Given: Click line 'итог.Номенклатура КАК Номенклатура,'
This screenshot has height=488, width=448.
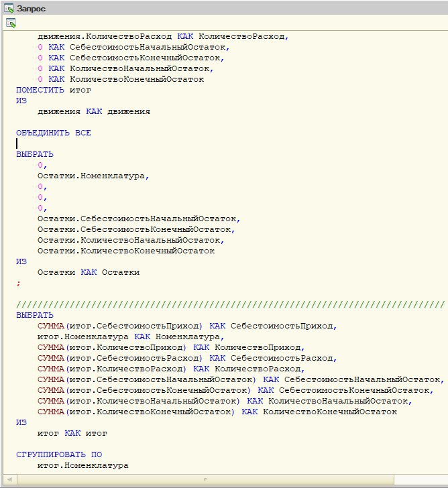Looking at the screenshot, I should pos(131,337).
